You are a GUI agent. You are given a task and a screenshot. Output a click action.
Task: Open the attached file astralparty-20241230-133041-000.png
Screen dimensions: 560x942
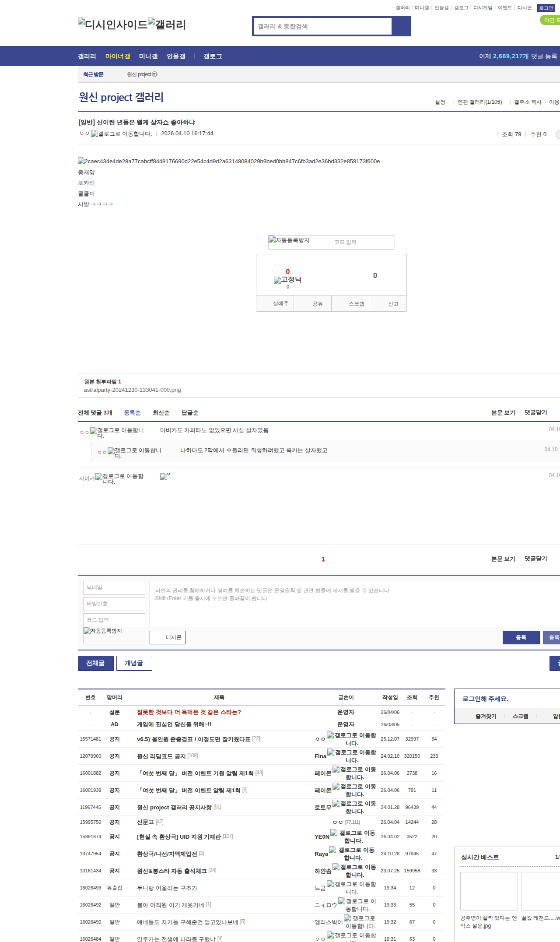coord(132,390)
